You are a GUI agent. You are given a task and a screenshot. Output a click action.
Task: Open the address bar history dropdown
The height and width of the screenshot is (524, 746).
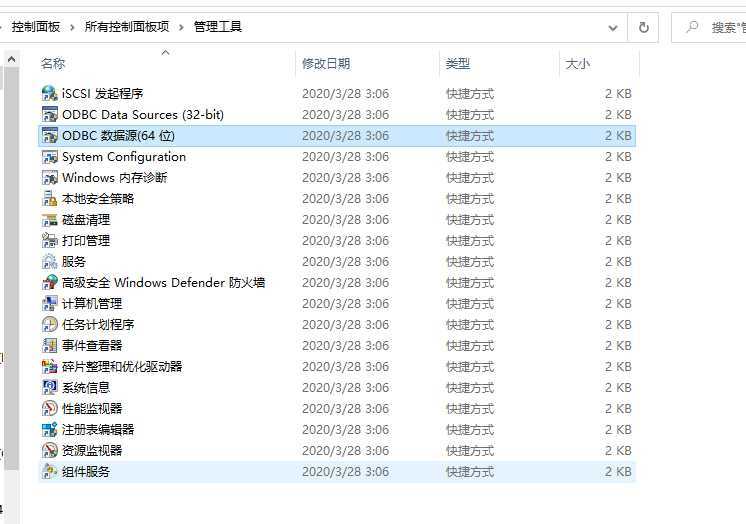tap(613, 28)
